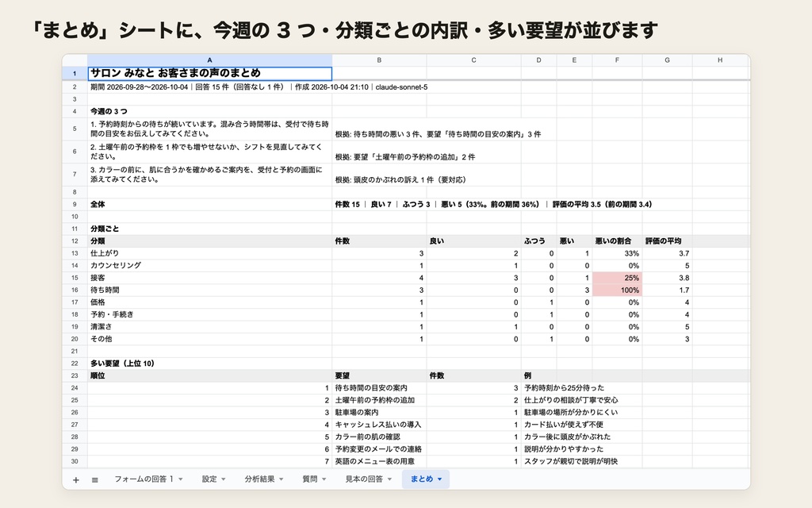Click the ふつう column header cell
The height and width of the screenshot is (508, 812).
pyautogui.click(x=538, y=241)
